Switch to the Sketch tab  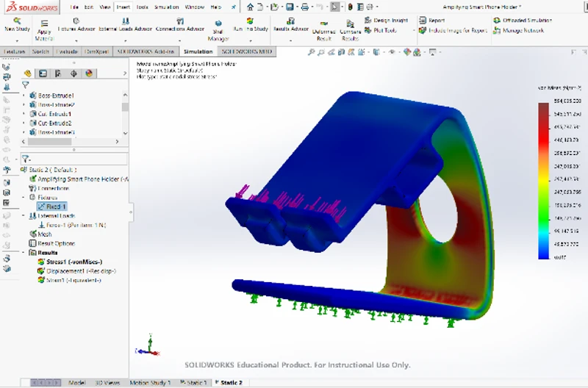pos(40,51)
